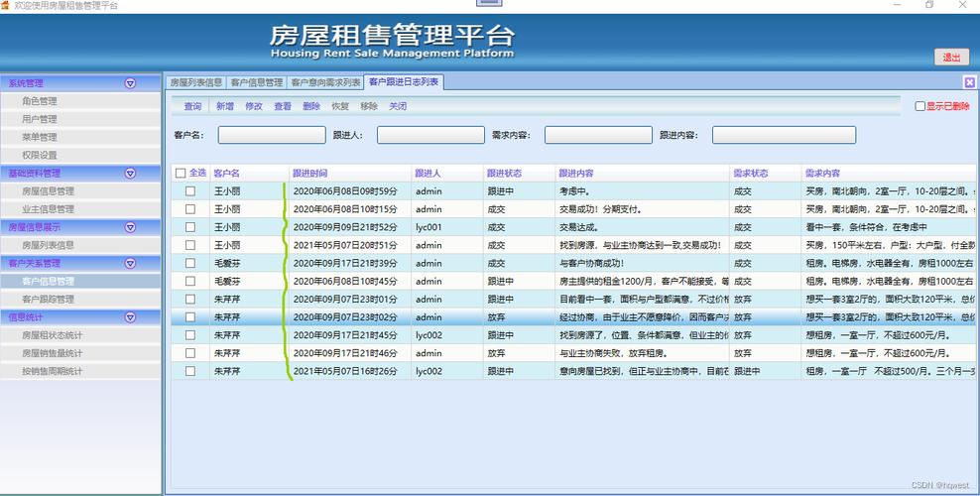Screen dimensions: 980x496
Task: Open 房屋销售量统计 in the sidebar
Action: [x=80, y=353]
